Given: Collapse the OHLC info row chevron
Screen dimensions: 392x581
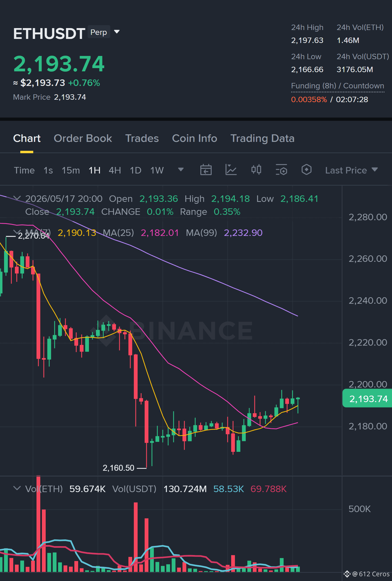Looking at the screenshot, I should (17, 198).
